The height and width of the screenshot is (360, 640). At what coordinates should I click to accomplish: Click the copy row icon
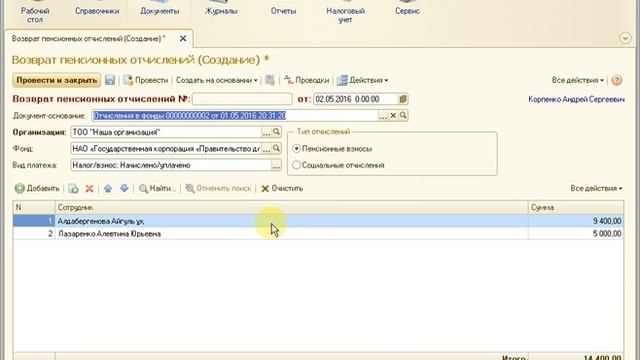click(x=73, y=188)
